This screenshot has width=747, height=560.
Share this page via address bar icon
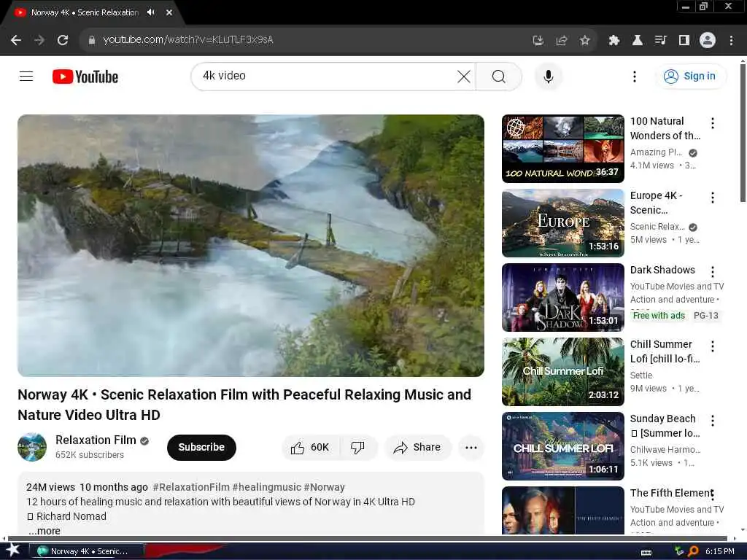click(x=562, y=40)
